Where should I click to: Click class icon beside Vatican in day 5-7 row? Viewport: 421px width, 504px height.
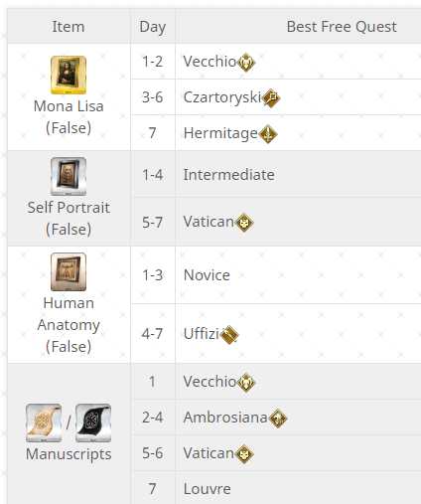(x=244, y=223)
